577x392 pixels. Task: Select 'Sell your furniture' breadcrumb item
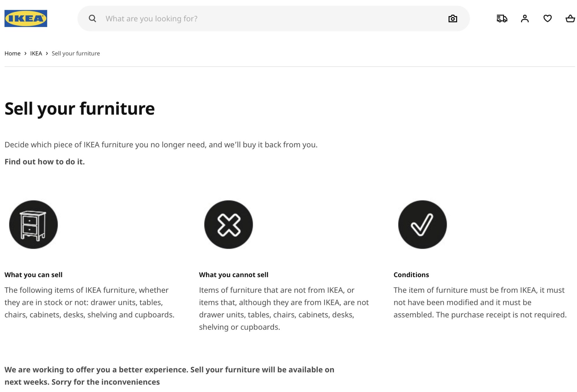76,54
